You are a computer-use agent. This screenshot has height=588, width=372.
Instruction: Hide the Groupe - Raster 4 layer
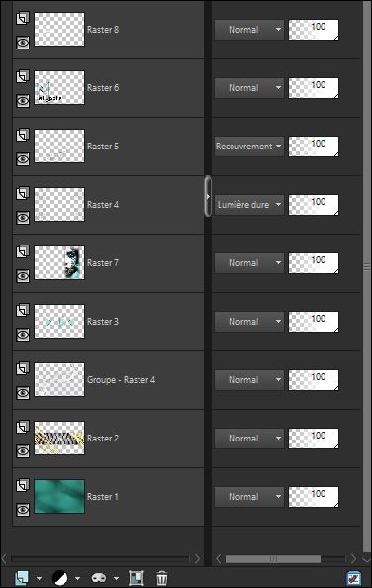coord(23,393)
